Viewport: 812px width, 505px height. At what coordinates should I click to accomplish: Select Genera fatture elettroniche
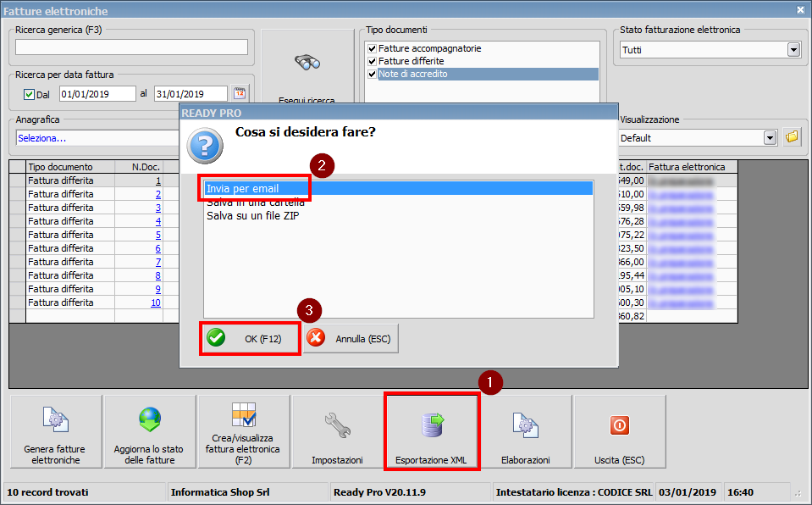click(x=54, y=430)
